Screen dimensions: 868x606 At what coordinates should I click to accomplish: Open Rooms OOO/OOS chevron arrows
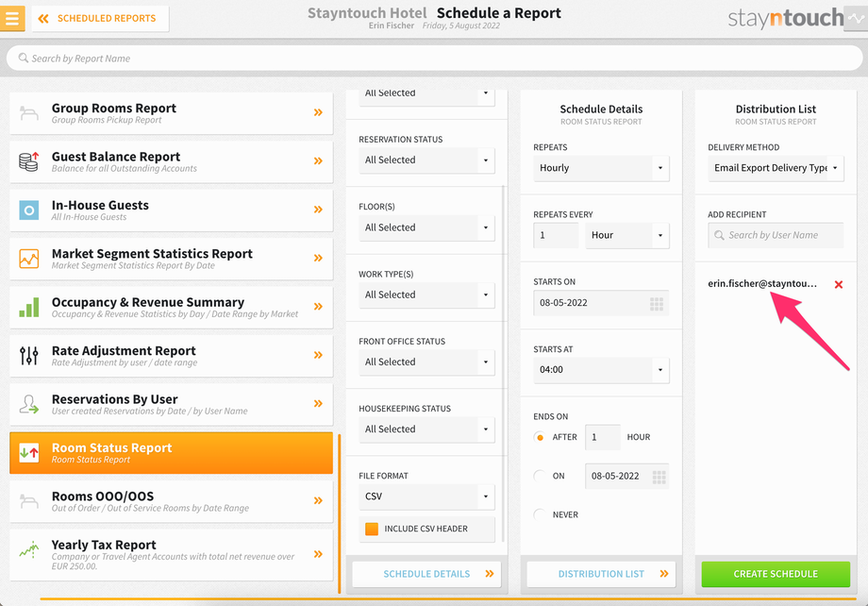[318, 501]
